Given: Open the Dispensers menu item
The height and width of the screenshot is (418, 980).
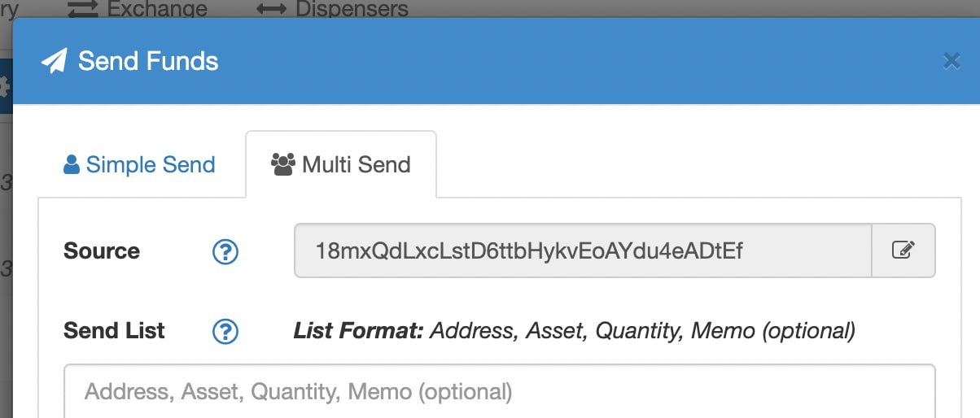Looking at the screenshot, I should click(x=332, y=9).
